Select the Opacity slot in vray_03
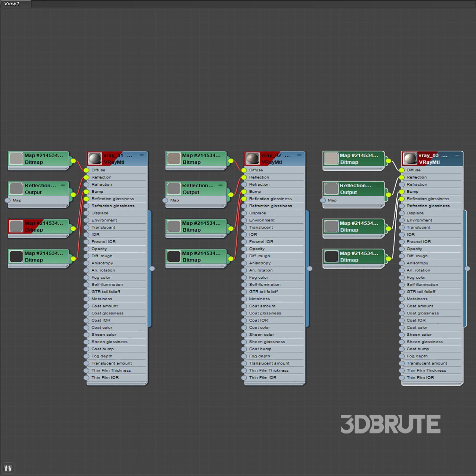Screen dimensions: 476x476 [x=414, y=249]
